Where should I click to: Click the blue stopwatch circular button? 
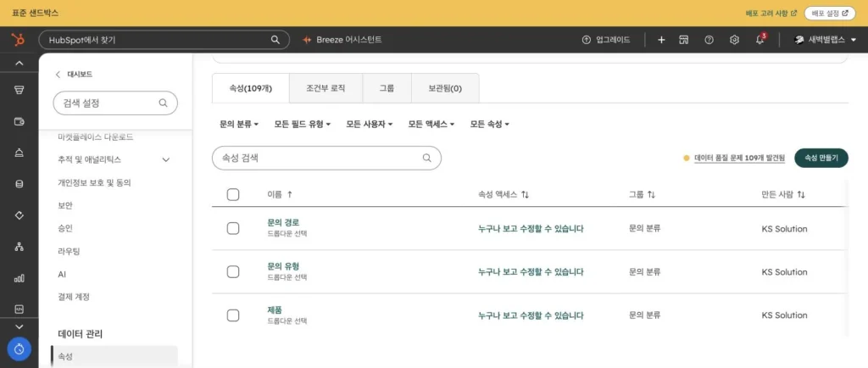click(19, 348)
